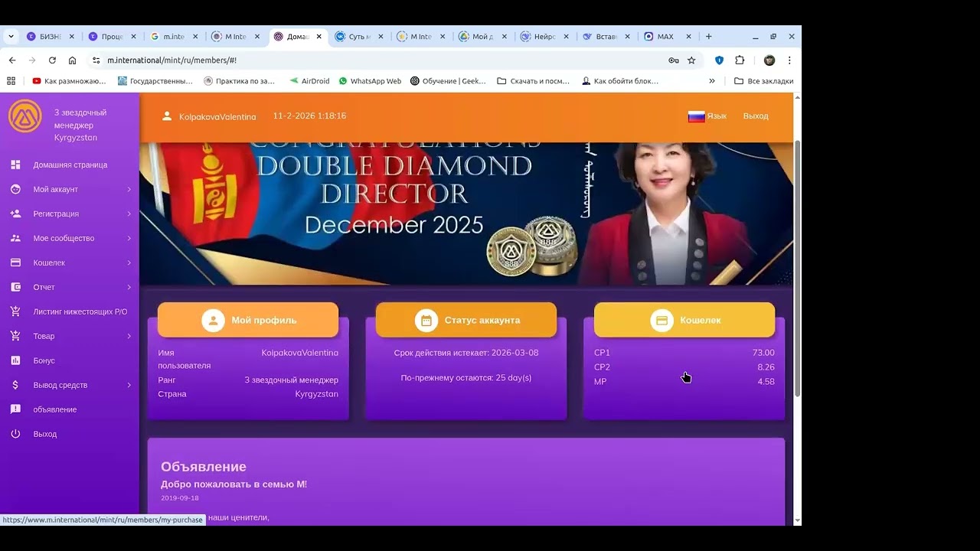Open the Chrome profile avatar

point(769,60)
